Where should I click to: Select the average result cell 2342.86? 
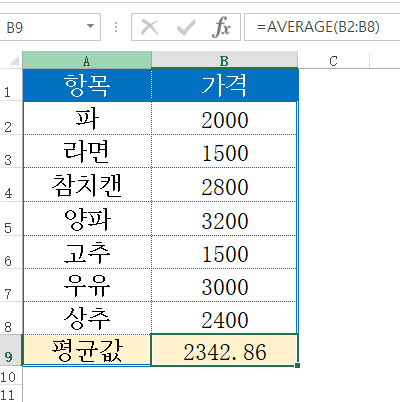pyautogui.click(x=224, y=350)
